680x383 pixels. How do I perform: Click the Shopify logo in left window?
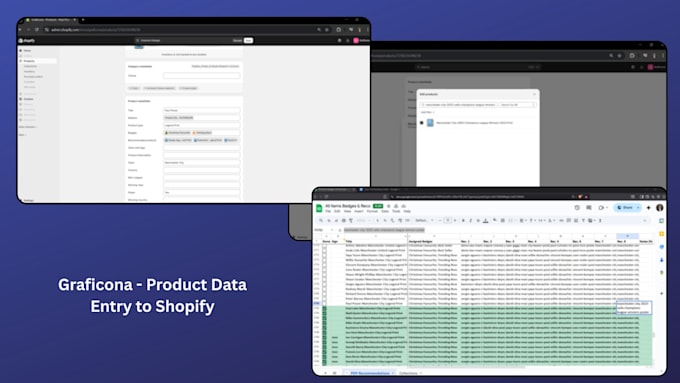pyautogui.click(x=27, y=40)
